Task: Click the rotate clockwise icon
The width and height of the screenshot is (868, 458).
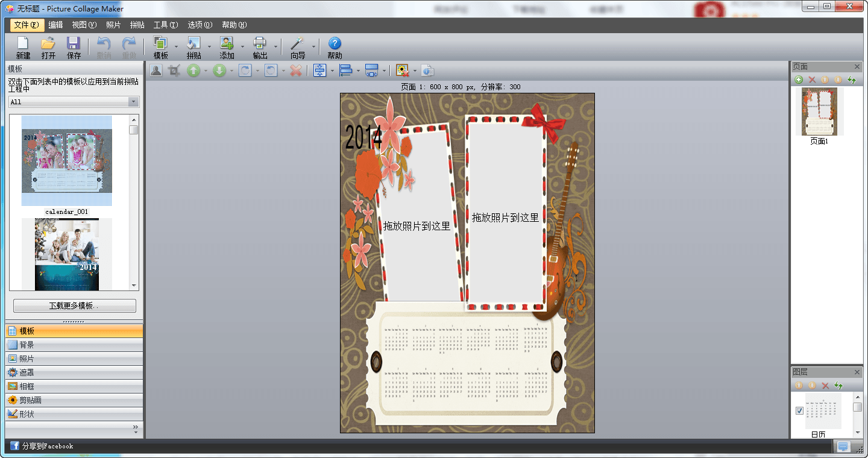Action: click(245, 71)
